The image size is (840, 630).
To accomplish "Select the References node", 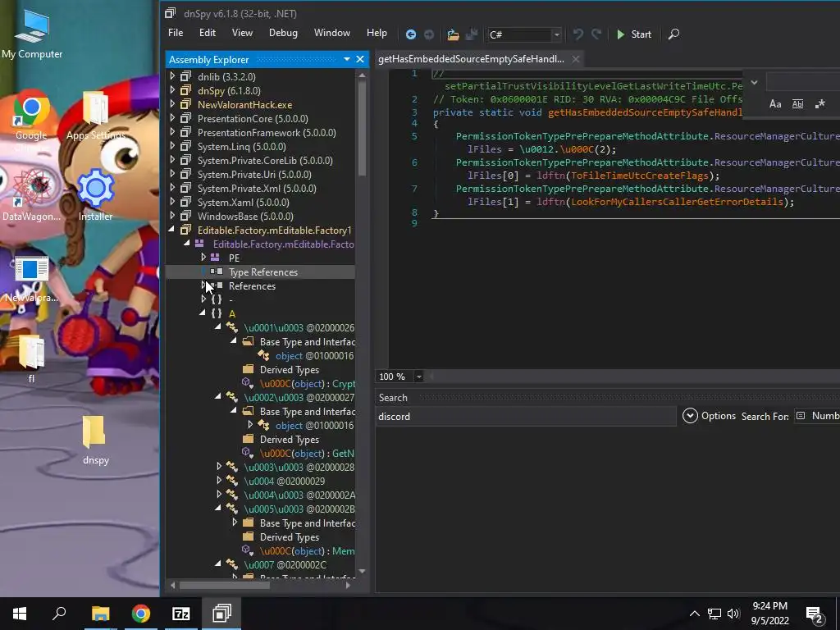I will [252, 286].
